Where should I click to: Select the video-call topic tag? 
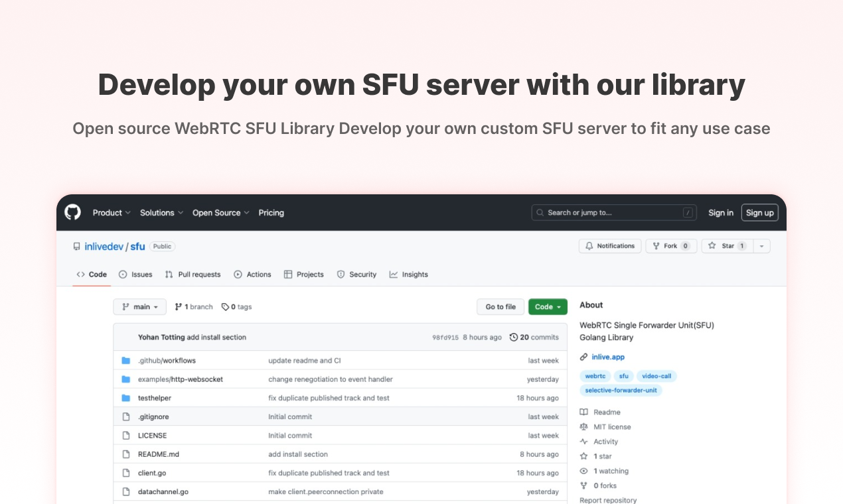tap(656, 376)
